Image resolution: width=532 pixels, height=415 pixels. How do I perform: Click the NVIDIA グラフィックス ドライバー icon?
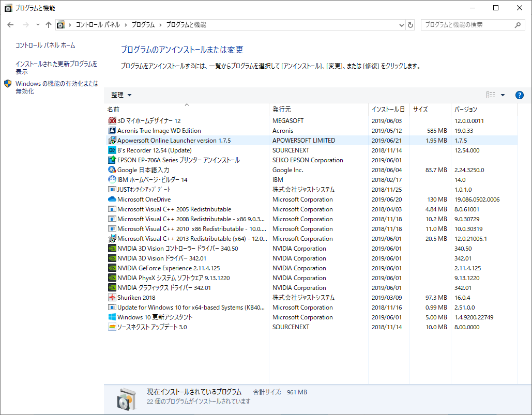pyautogui.click(x=112, y=288)
